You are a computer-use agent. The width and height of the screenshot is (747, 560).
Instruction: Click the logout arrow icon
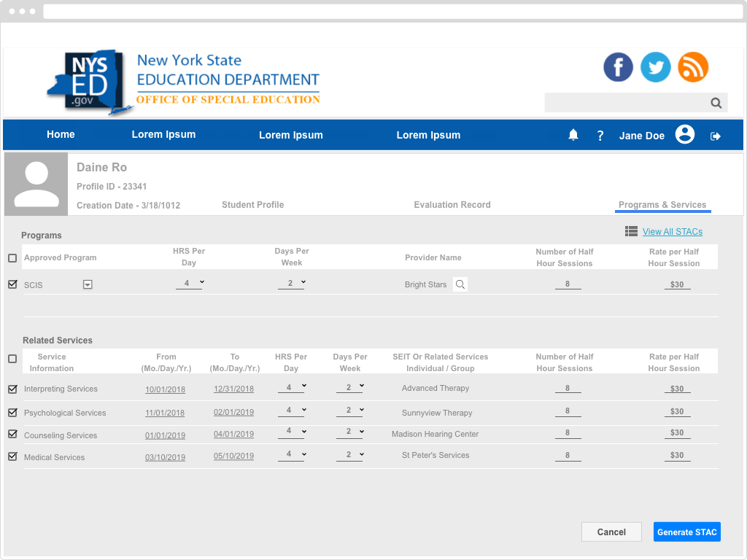coord(716,136)
